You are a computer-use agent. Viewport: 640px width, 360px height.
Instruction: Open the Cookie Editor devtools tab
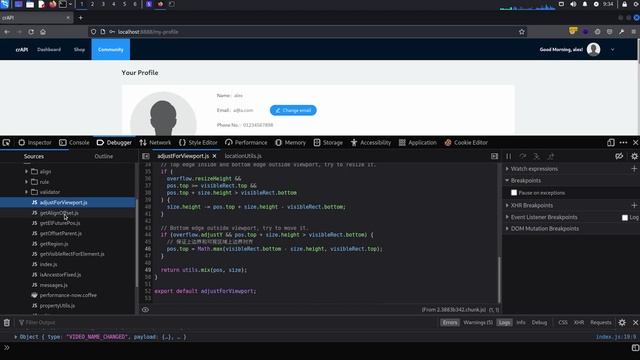(x=466, y=142)
